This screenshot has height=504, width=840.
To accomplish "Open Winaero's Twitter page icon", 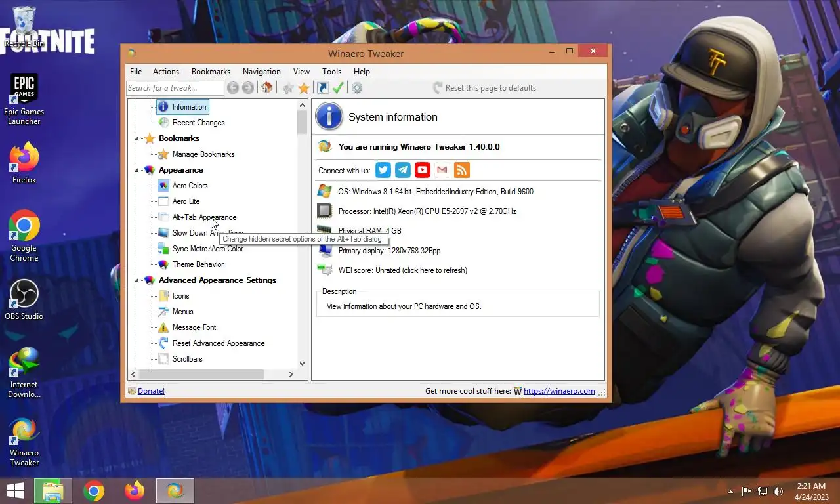I will [383, 170].
